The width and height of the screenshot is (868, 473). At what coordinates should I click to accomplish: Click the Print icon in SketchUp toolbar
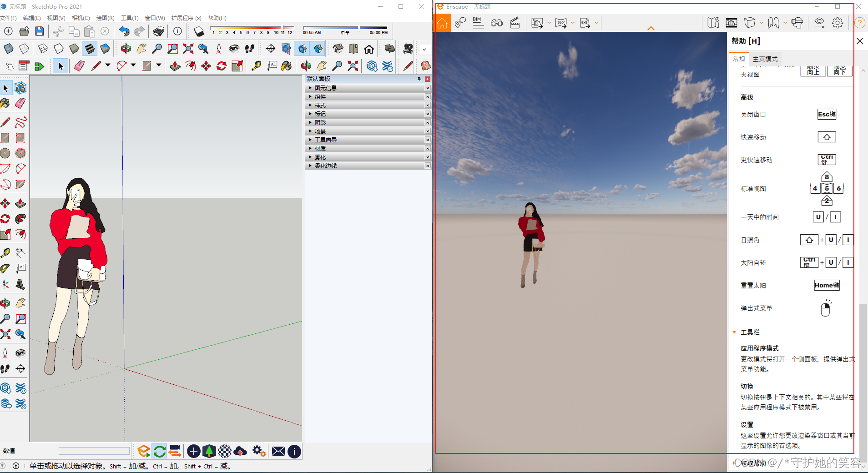158,31
